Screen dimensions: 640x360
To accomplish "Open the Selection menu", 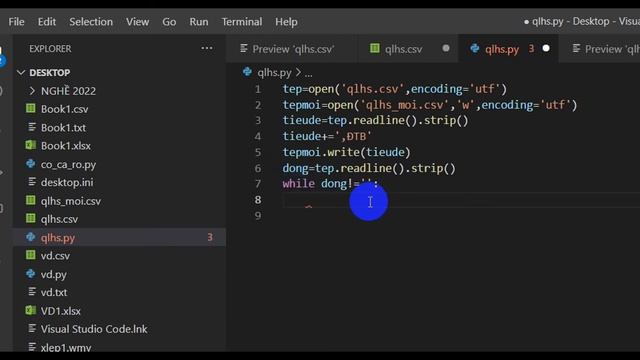I will tap(91, 22).
